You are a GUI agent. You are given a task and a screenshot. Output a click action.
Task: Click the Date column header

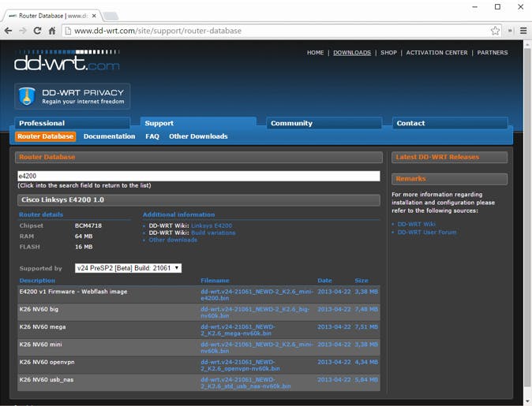(324, 281)
